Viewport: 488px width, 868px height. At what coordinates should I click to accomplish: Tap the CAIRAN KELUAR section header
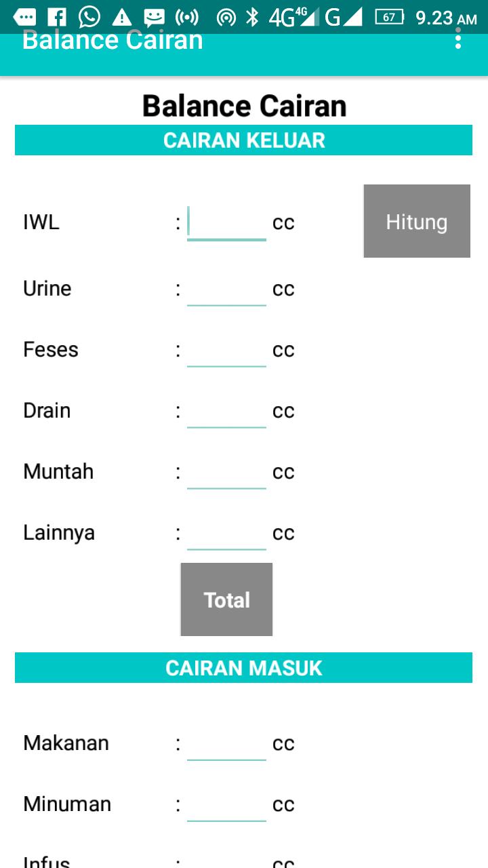pos(243,140)
